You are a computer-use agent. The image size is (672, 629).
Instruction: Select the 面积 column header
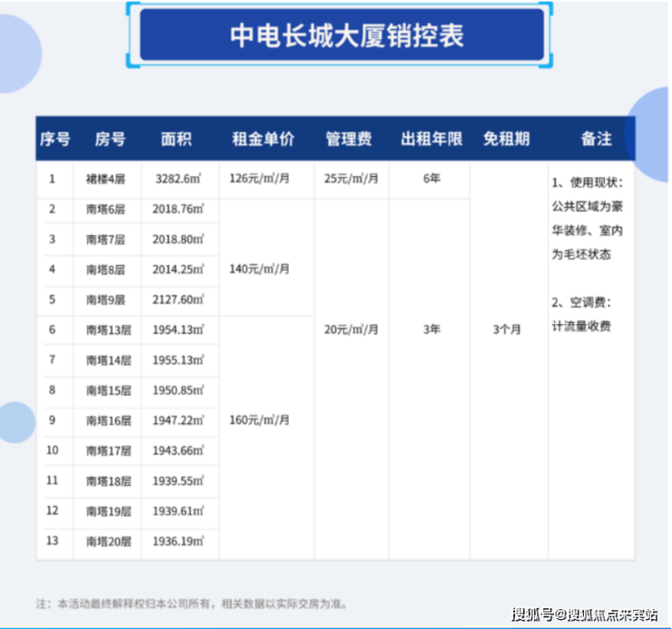coord(176,139)
